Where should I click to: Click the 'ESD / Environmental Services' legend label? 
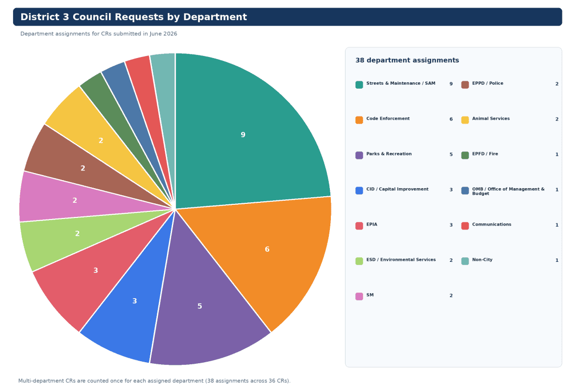pyautogui.click(x=401, y=259)
